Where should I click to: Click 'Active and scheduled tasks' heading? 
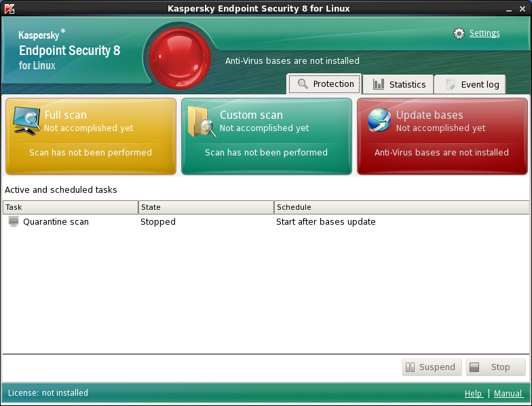pyautogui.click(x=61, y=190)
